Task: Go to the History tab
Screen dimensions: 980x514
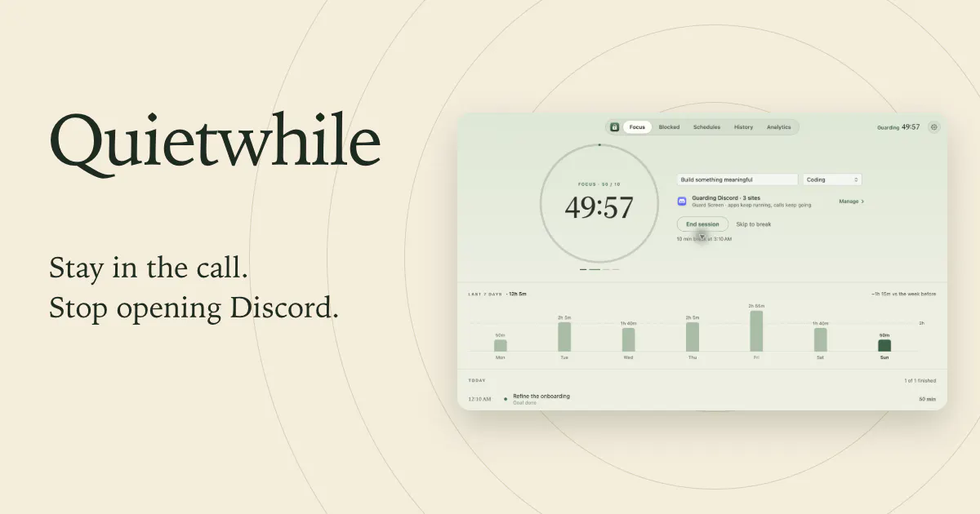Action: pyautogui.click(x=743, y=127)
